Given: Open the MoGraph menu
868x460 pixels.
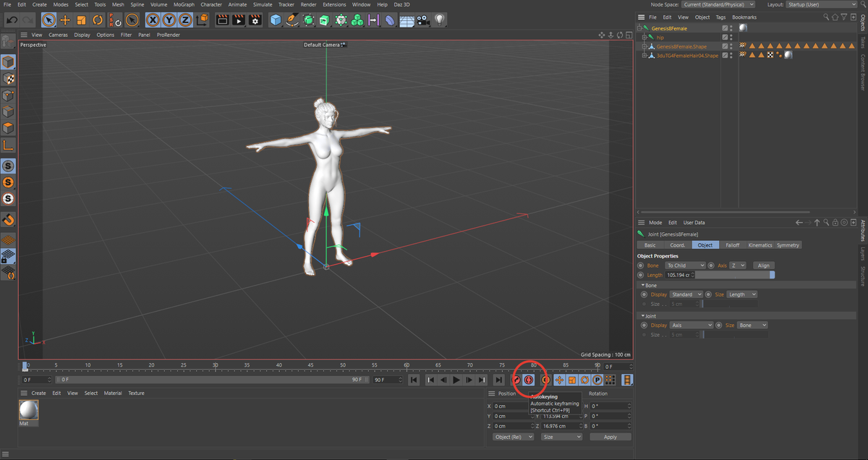Looking at the screenshot, I should (x=184, y=4).
